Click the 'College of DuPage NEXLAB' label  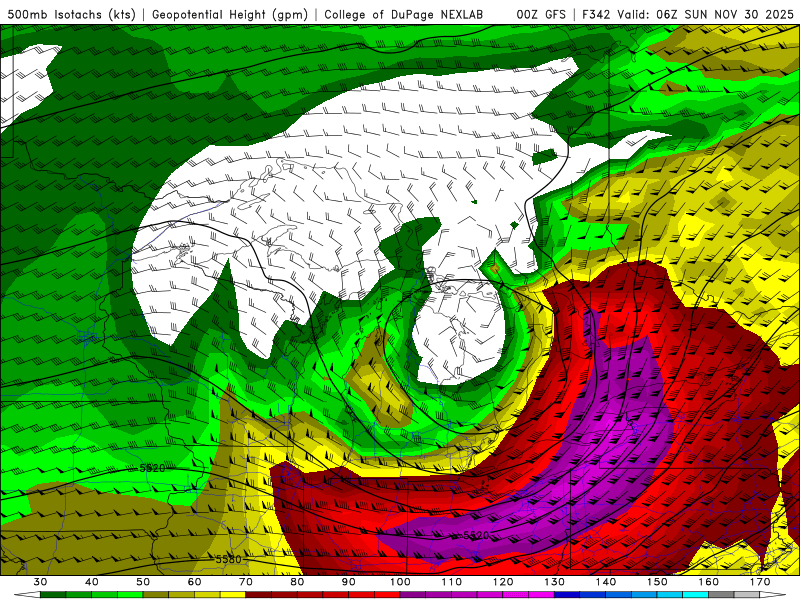coord(403,14)
